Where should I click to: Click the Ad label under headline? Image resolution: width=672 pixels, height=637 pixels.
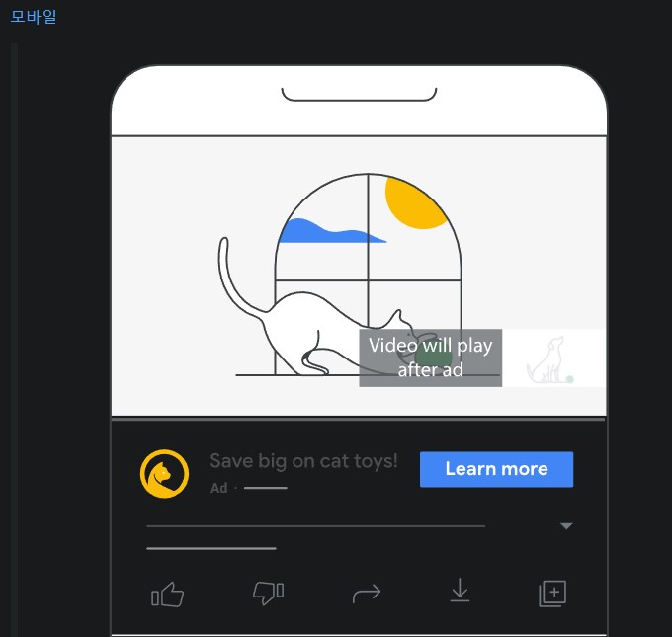pos(219,488)
